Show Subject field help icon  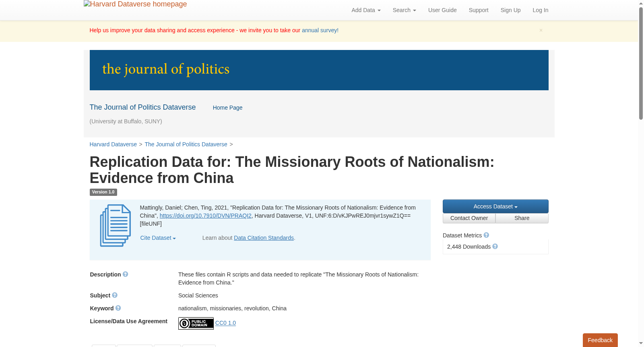[115, 295]
